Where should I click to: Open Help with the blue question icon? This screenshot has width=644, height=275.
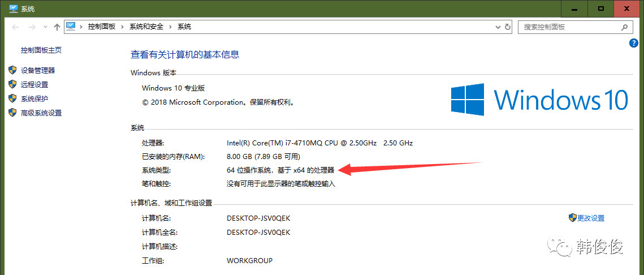click(633, 43)
